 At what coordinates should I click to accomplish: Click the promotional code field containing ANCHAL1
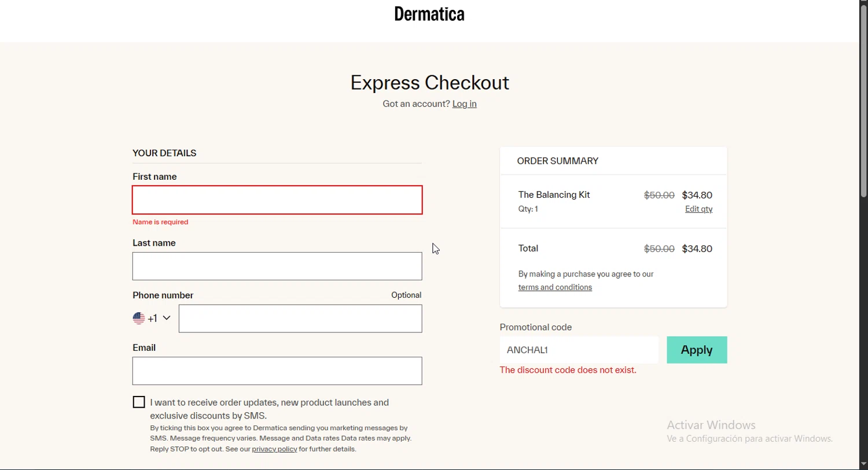[x=579, y=350]
